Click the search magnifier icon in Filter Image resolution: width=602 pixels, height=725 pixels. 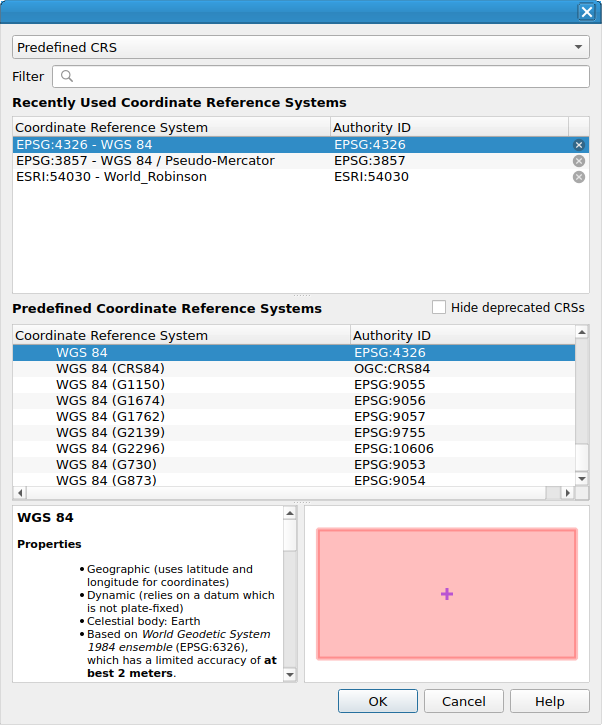pos(67,76)
